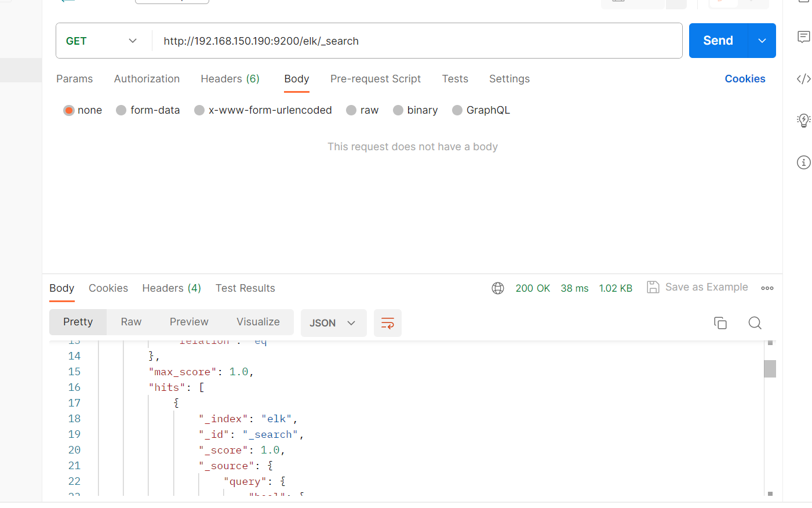
Task: Click the network globe icon
Action: (498, 288)
